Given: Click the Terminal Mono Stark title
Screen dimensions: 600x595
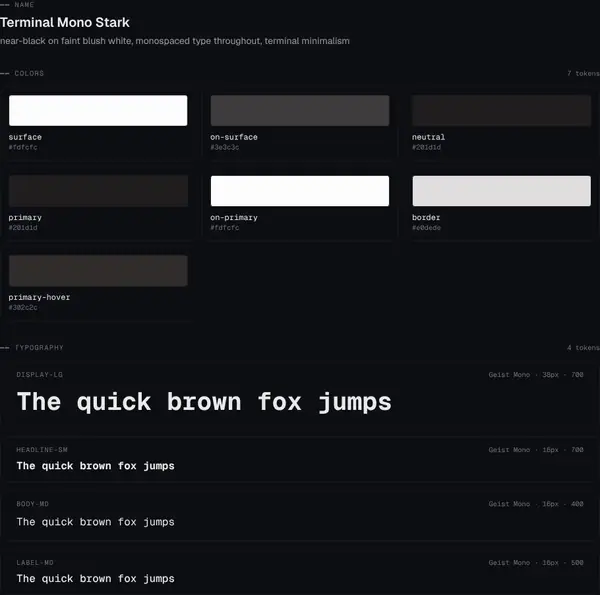Looking at the screenshot, I should click(x=65, y=23).
